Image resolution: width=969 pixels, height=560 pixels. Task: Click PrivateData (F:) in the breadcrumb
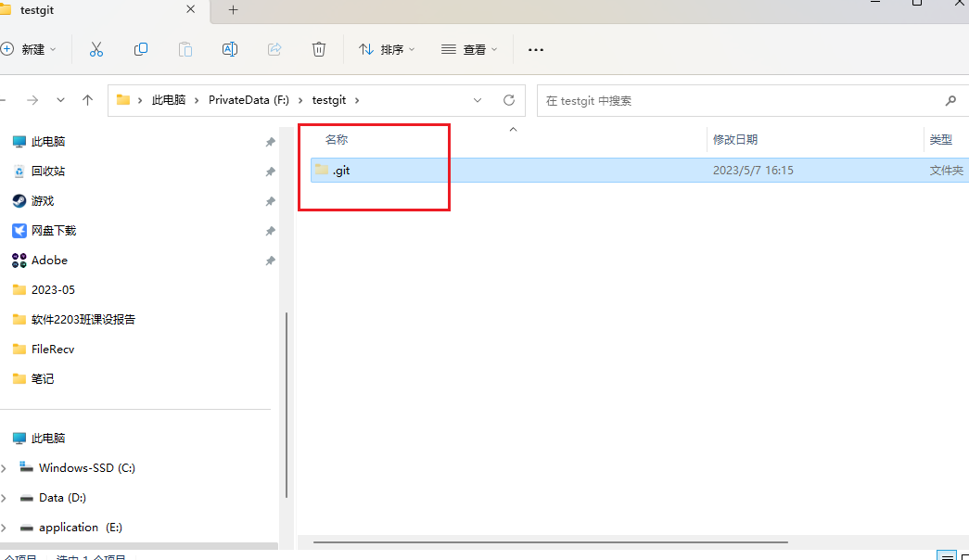pyautogui.click(x=249, y=100)
